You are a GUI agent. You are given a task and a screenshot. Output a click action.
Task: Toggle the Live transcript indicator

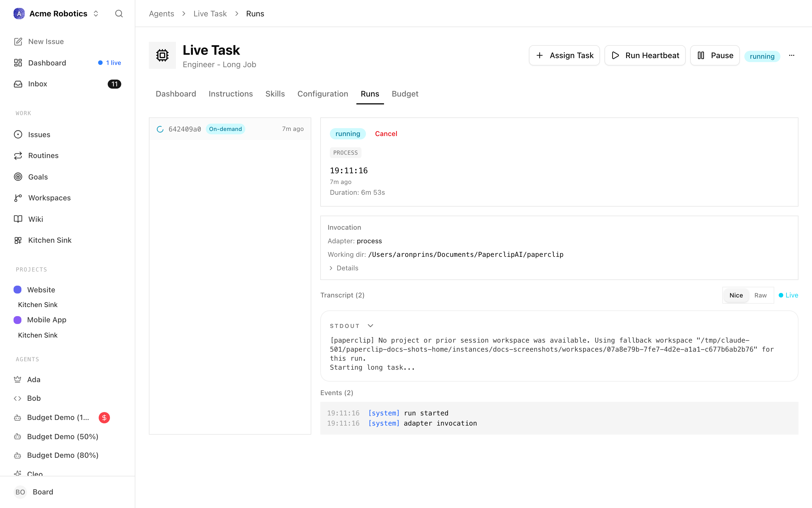tap(788, 295)
